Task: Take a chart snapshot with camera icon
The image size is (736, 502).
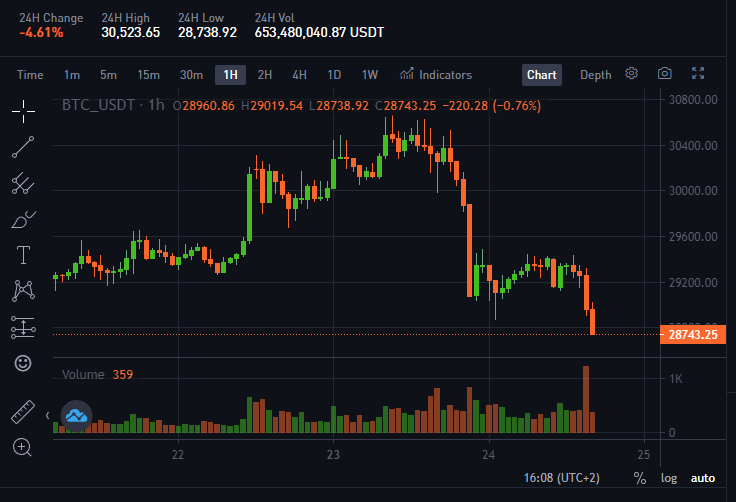Action: pos(664,74)
